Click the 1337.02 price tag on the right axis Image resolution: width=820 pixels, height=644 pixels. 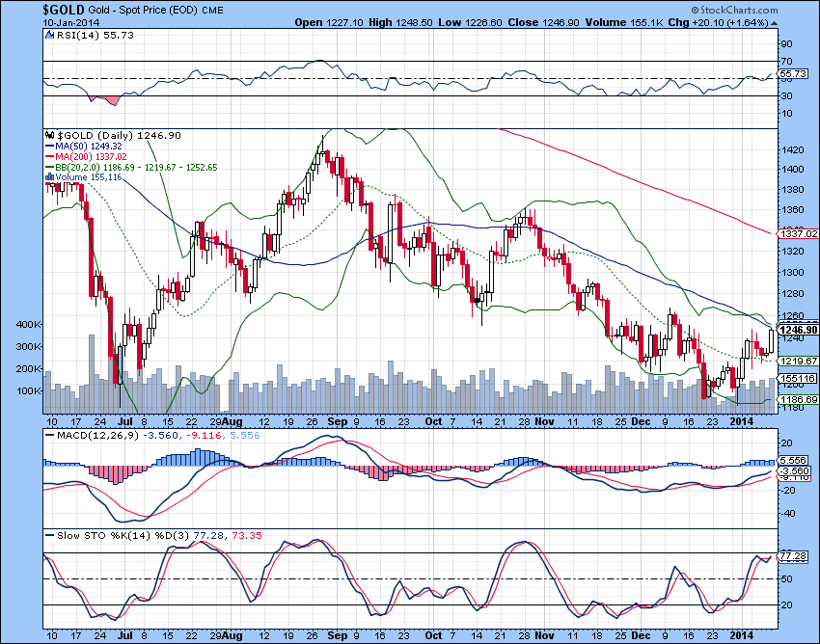798,233
